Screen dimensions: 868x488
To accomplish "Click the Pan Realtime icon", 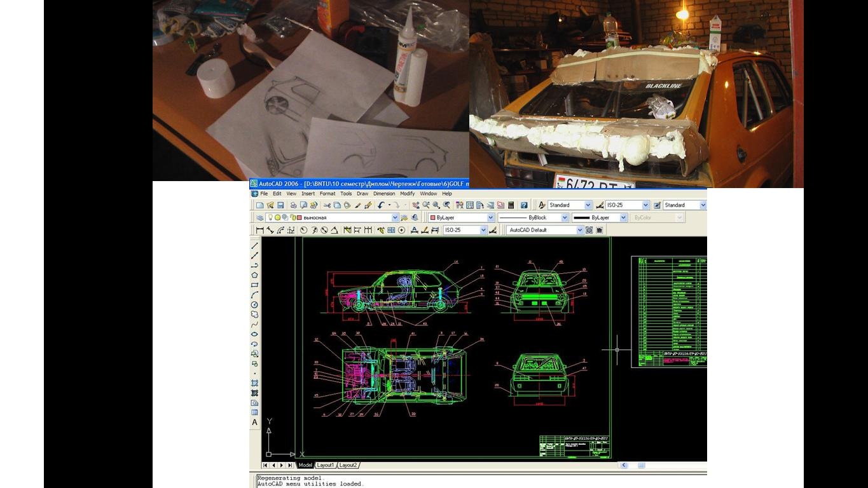I will click(x=416, y=205).
